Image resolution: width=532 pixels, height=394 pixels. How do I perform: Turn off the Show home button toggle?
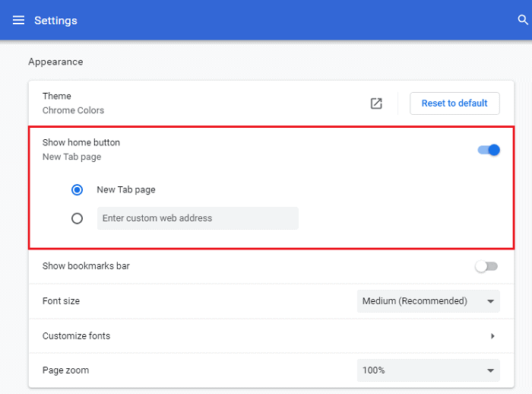[x=489, y=150]
